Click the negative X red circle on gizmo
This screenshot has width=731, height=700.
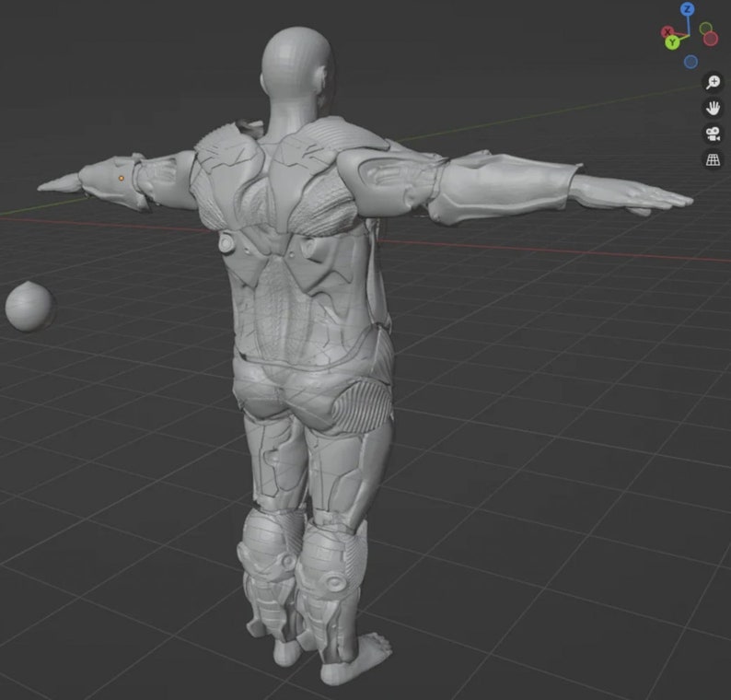711,39
